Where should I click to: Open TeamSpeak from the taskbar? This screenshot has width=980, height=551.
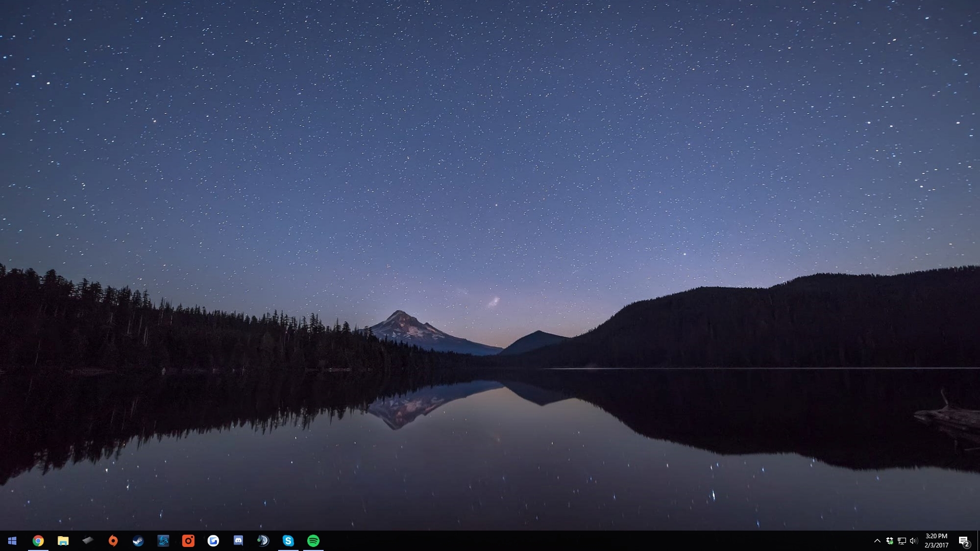[x=263, y=541]
